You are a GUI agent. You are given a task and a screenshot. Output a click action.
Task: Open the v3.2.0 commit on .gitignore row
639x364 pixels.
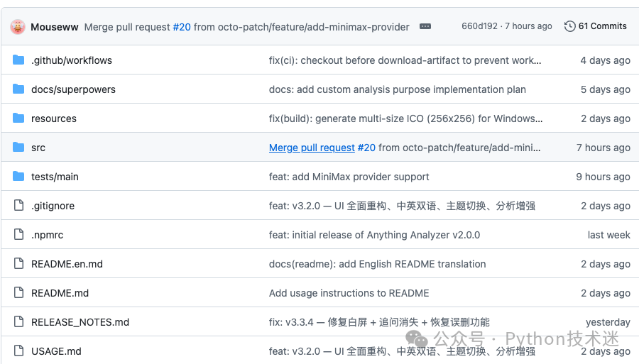coord(403,206)
